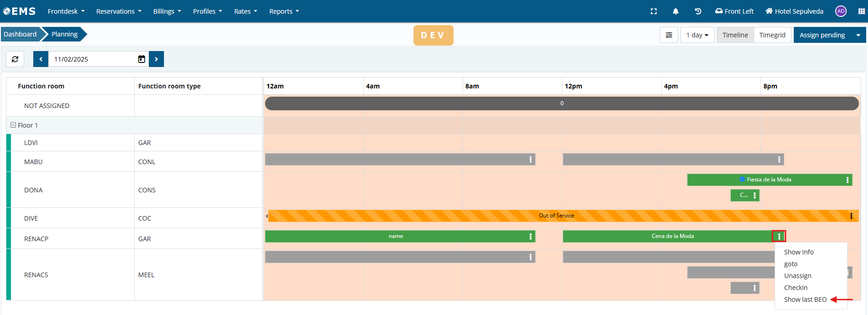868x315 pixels.
Task: Open the notifications bell
Action: pyautogui.click(x=675, y=11)
